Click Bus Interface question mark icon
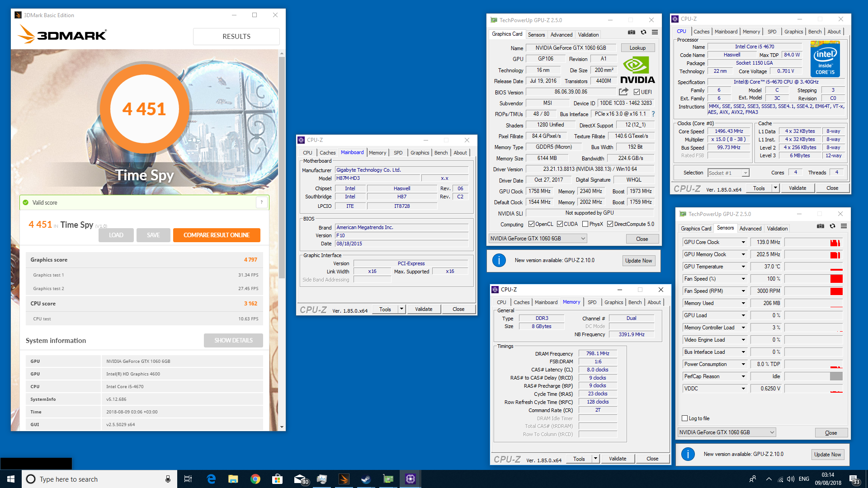 click(653, 114)
